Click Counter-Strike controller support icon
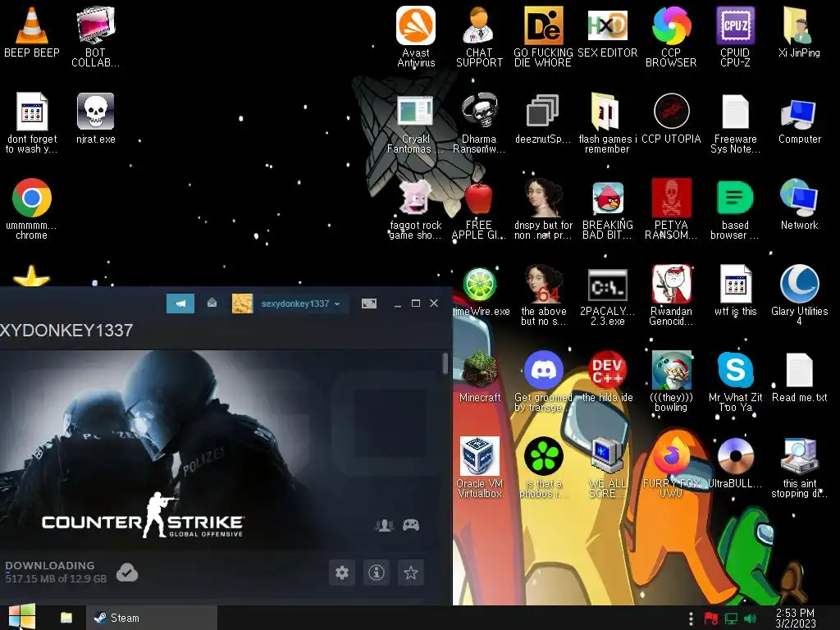Image resolution: width=840 pixels, height=630 pixels. (411, 525)
